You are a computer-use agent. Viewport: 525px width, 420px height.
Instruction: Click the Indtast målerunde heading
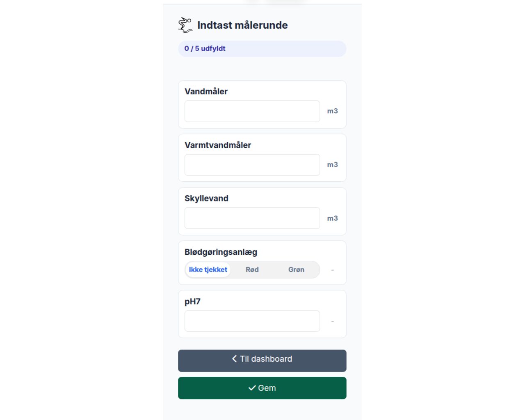click(242, 25)
